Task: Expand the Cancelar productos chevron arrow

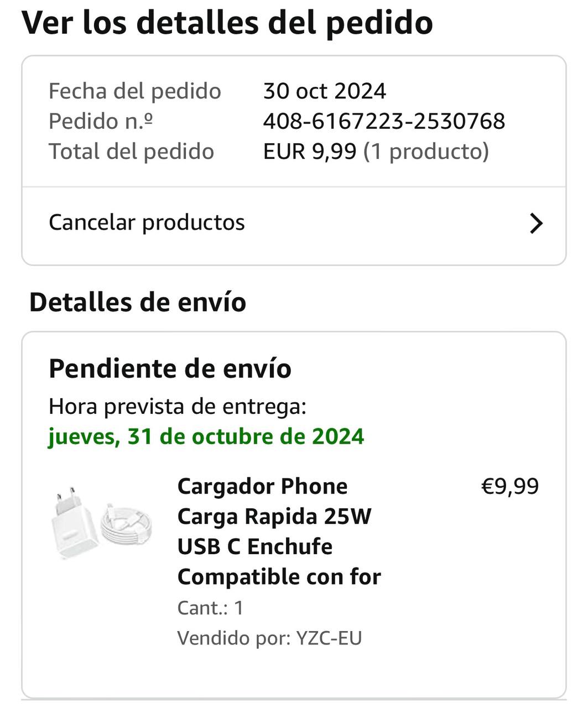Action: [535, 223]
